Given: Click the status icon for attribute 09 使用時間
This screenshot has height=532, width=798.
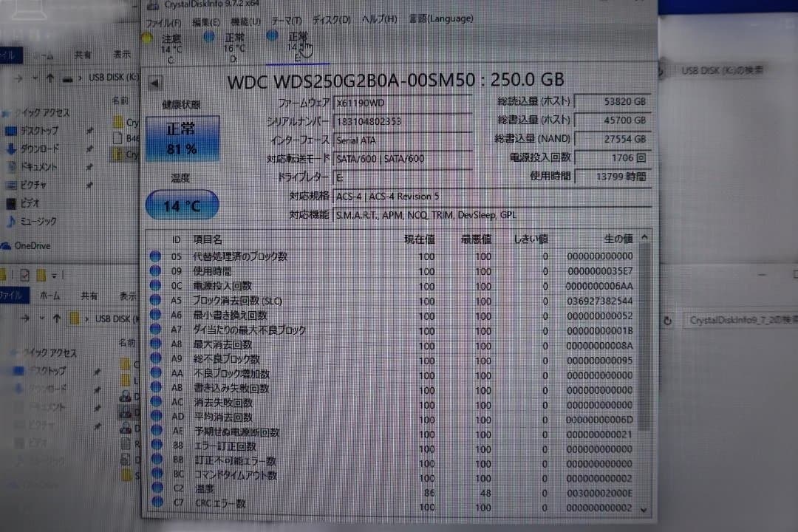Looking at the screenshot, I should tap(156, 271).
